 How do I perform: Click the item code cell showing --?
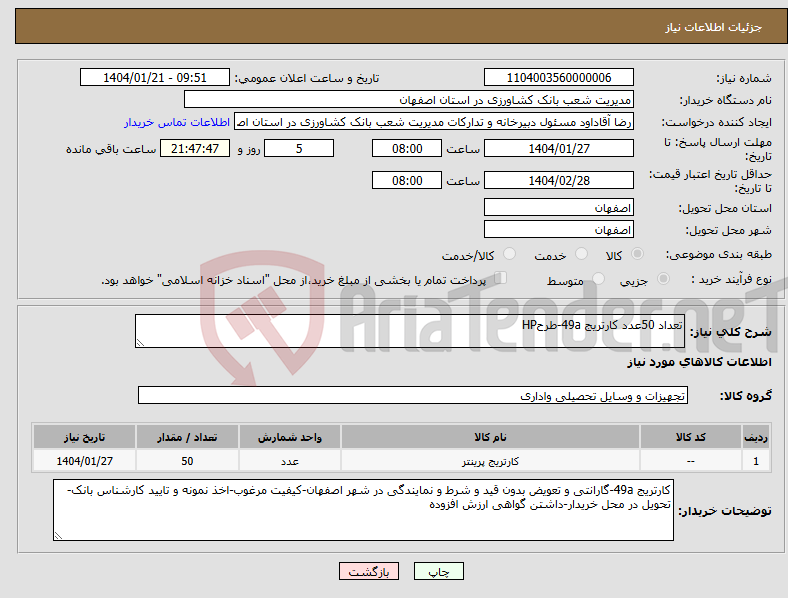pyautogui.click(x=691, y=461)
